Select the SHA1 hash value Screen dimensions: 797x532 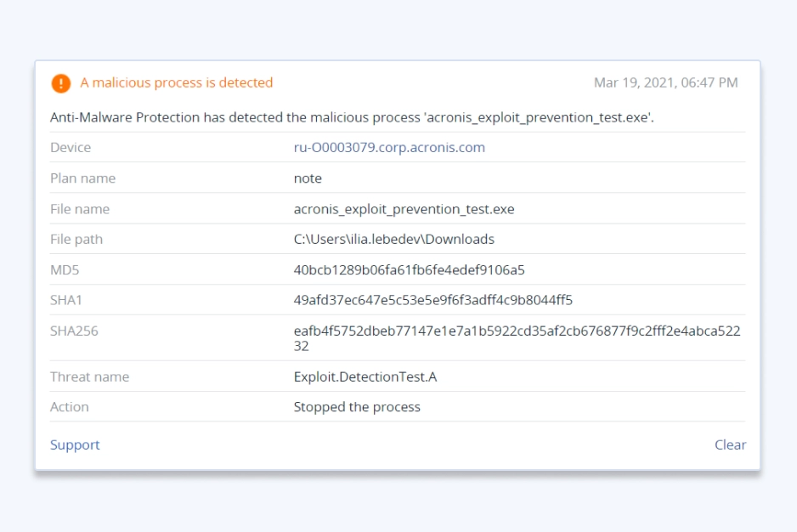click(433, 300)
